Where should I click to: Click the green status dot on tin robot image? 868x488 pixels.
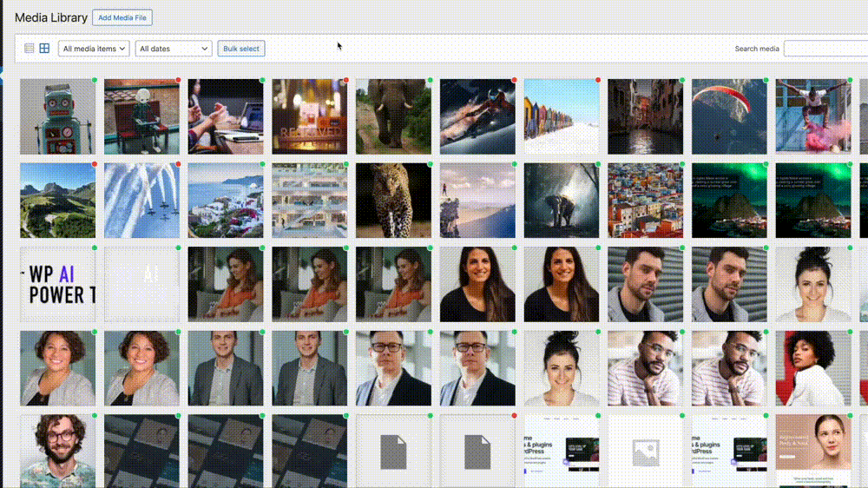click(x=94, y=80)
